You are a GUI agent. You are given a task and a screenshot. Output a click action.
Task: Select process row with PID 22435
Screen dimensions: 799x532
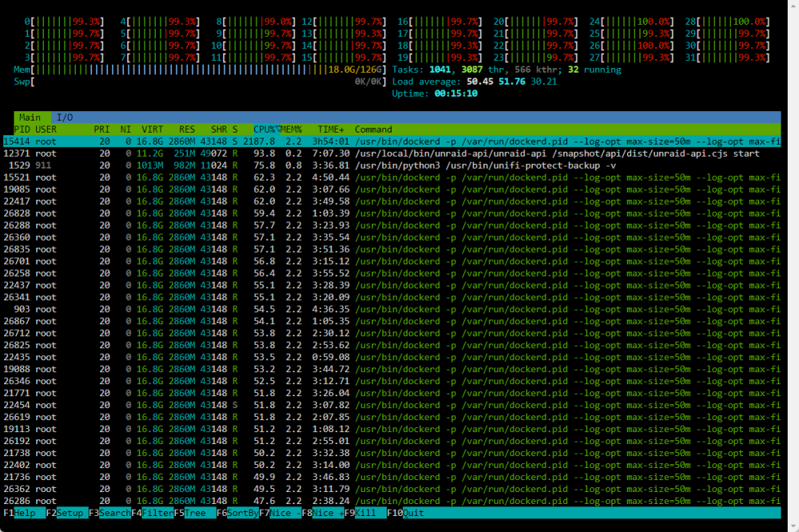point(392,357)
